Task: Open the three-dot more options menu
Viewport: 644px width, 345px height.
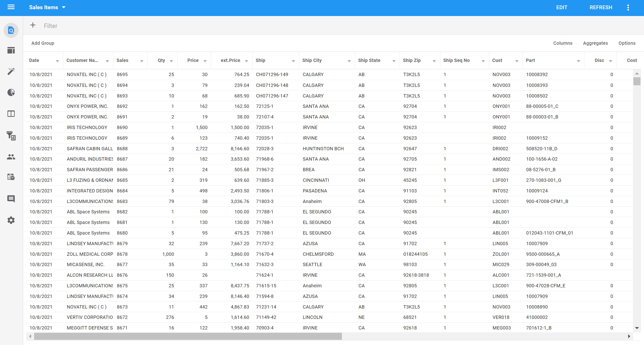Action: (628, 8)
